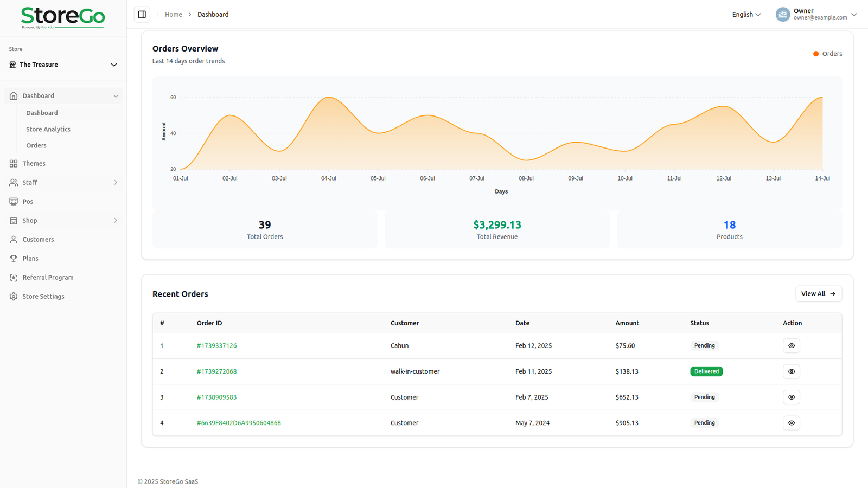Click View All recent orders button
This screenshot has width=868, height=488.
[x=818, y=294]
